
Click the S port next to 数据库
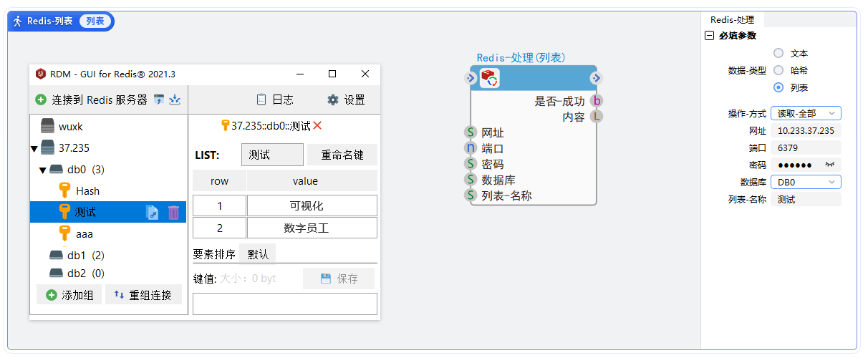[471, 180]
